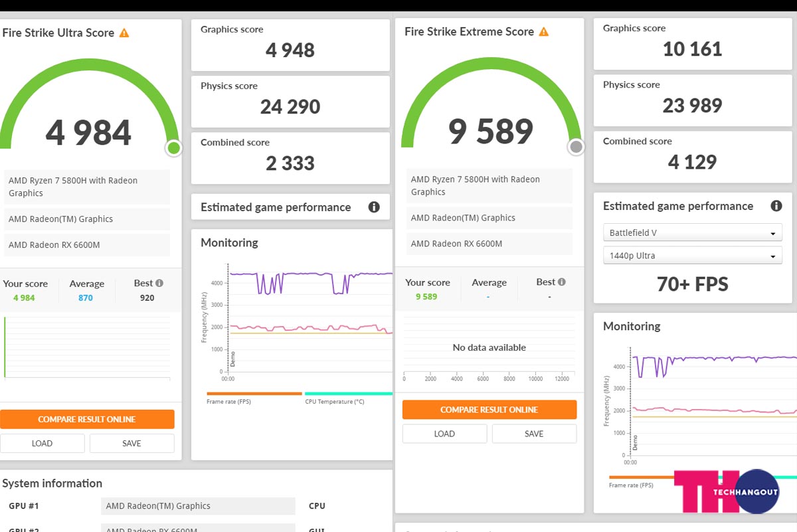Click info icon next to Best in Ultra panel
The width and height of the screenshot is (797, 532).
pos(159,283)
